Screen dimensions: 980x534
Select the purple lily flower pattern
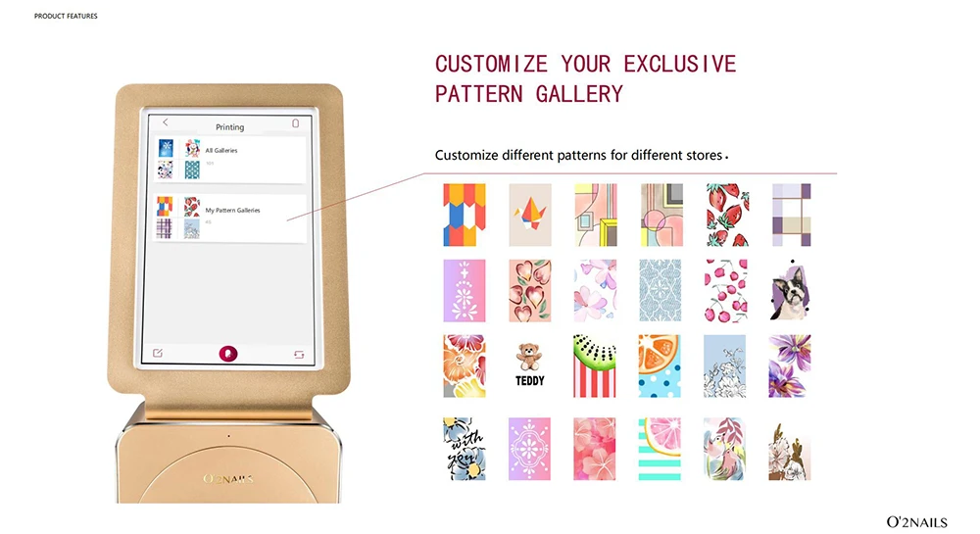789,366
